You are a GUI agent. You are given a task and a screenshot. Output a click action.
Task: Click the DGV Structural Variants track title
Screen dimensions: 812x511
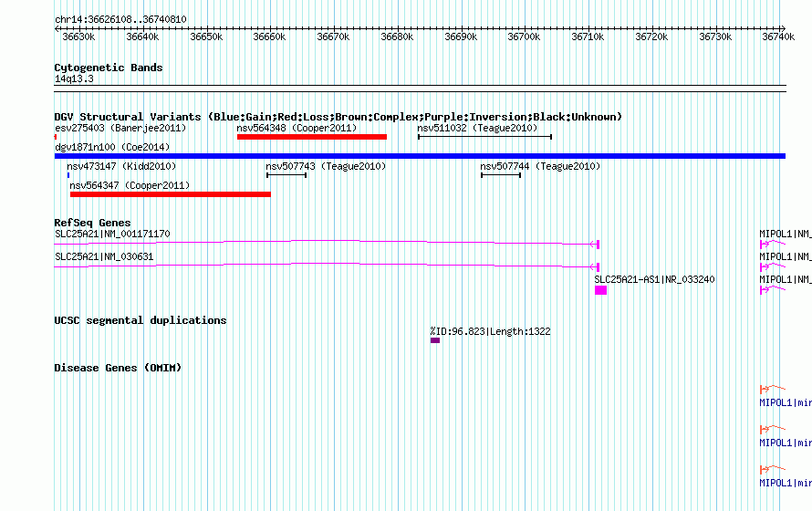pos(338,117)
